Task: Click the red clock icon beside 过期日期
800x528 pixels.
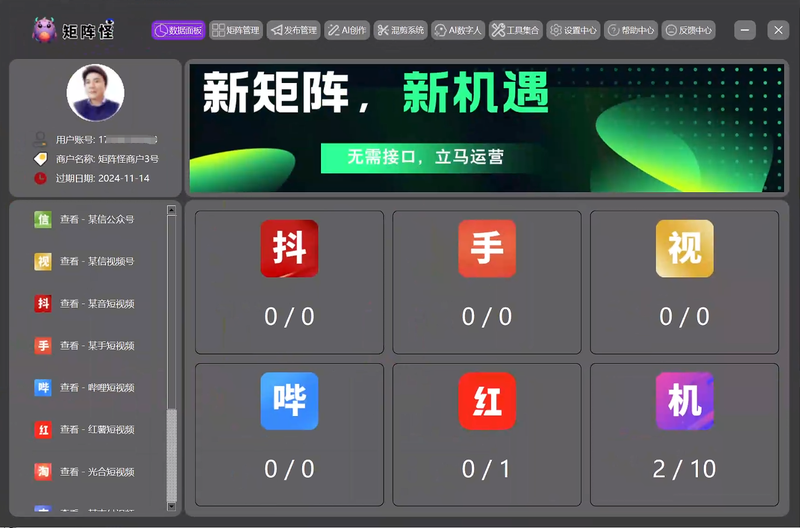Action: 40,178
